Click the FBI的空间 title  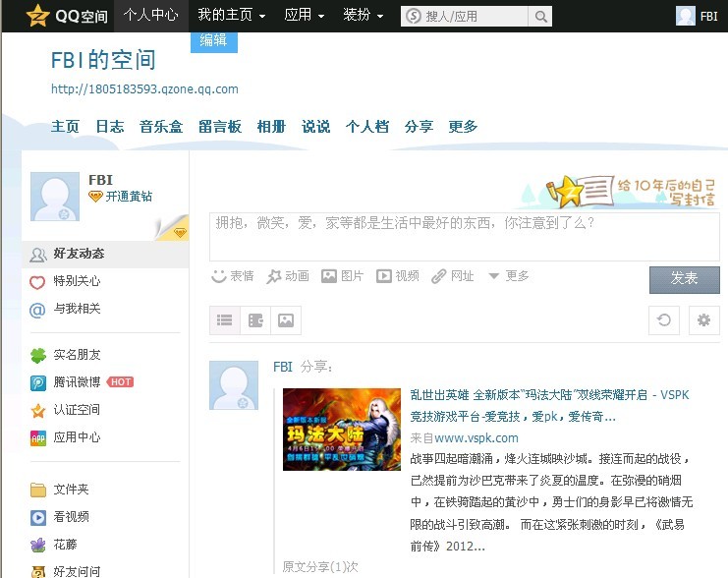(103, 60)
